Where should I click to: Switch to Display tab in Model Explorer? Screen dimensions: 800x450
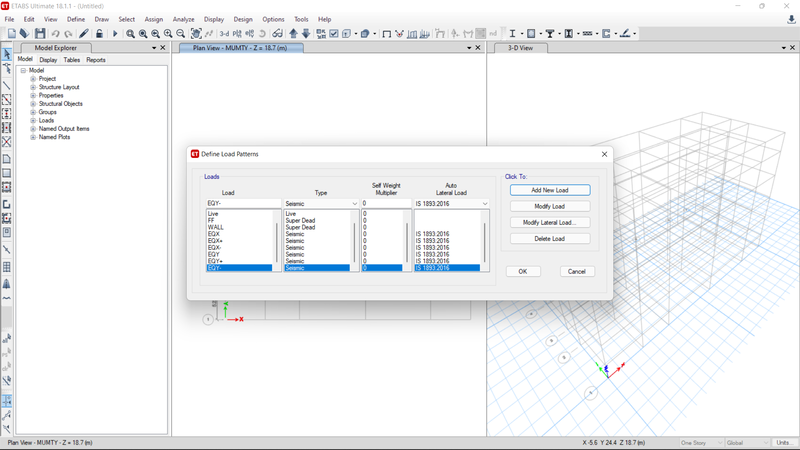[48, 60]
